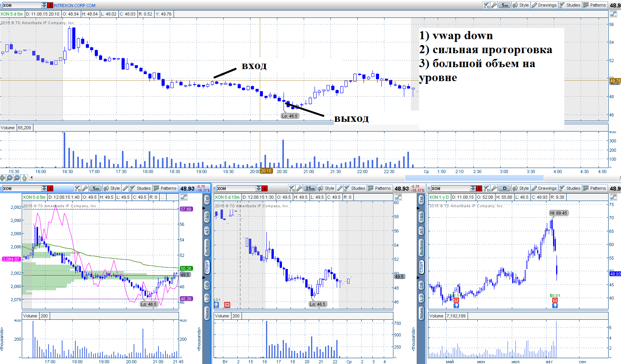Viewport: 621px width, 364px height.
Task: Click drawings pencil icon in 15m chart
Action: (x=339, y=188)
